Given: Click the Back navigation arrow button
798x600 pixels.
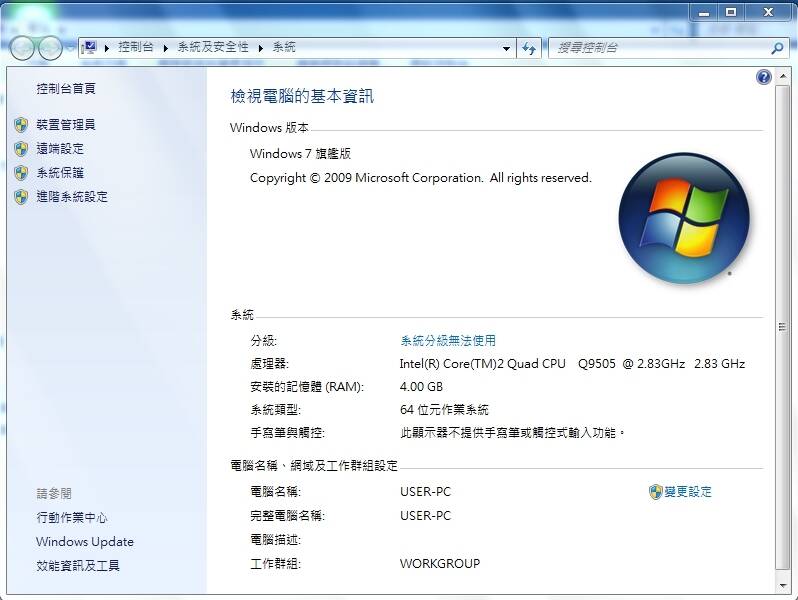Looking at the screenshot, I should (22, 48).
